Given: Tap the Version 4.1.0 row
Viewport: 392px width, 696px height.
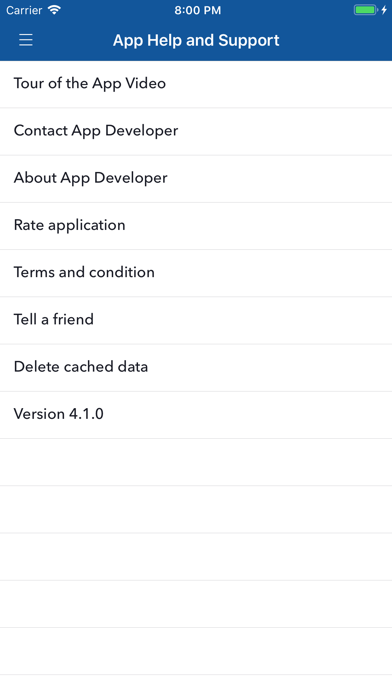Looking at the screenshot, I should click(x=196, y=415).
